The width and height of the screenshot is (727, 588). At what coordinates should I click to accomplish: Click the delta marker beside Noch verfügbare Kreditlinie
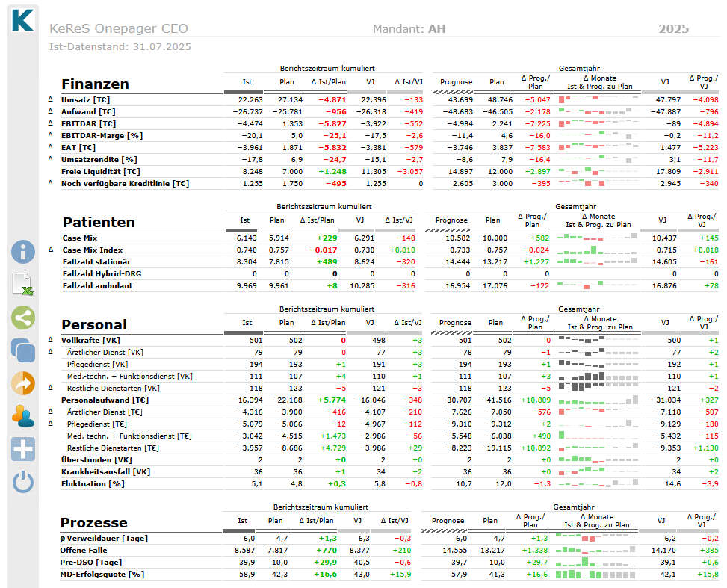[x=51, y=183]
